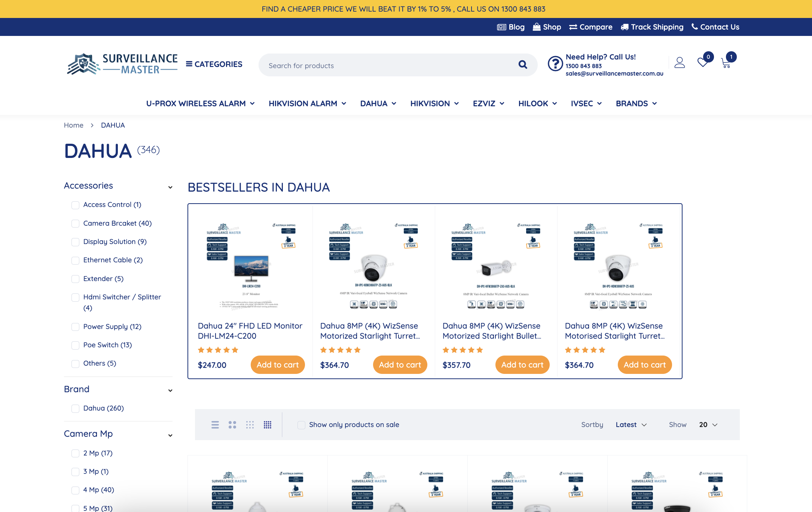Collapse the Accessories filter section
Screen dimensions: 812x512
(x=170, y=186)
